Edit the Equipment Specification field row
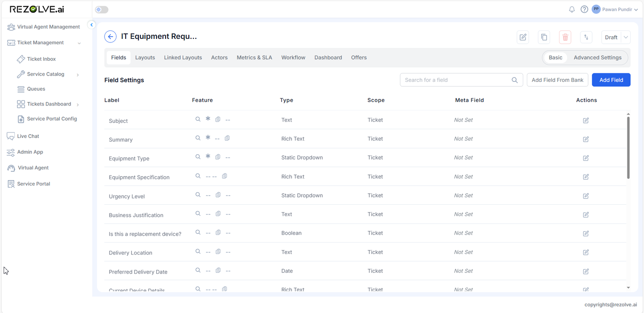This screenshot has height=313, width=644. (x=586, y=177)
